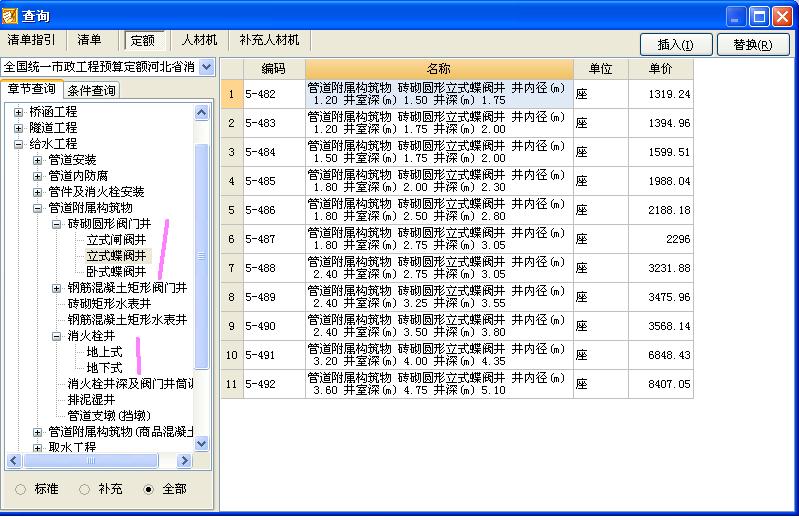799x520 pixels.
Task: Switch to 条件查询 tab
Action: coord(91,90)
